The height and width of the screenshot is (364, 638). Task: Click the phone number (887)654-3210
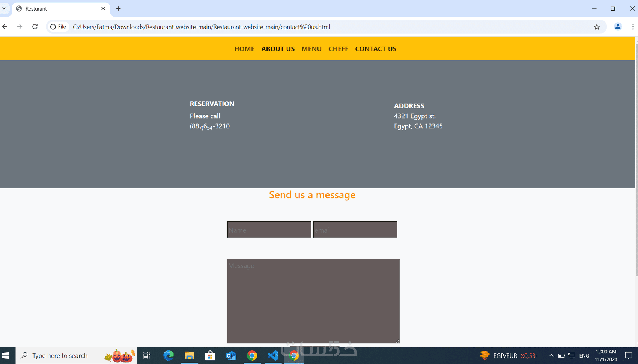pos(210,126)
